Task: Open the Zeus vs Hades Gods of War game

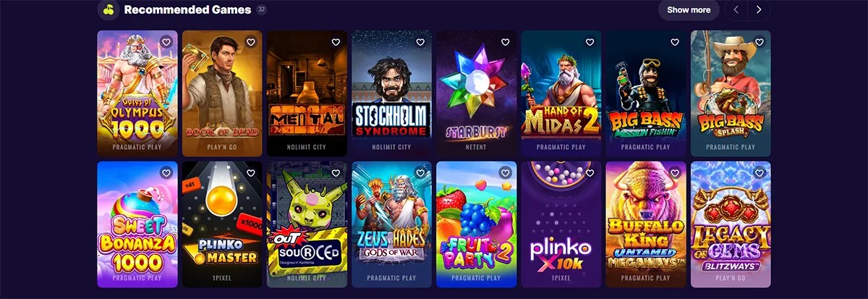Action: pyautogui.click(x=391, y=224)
